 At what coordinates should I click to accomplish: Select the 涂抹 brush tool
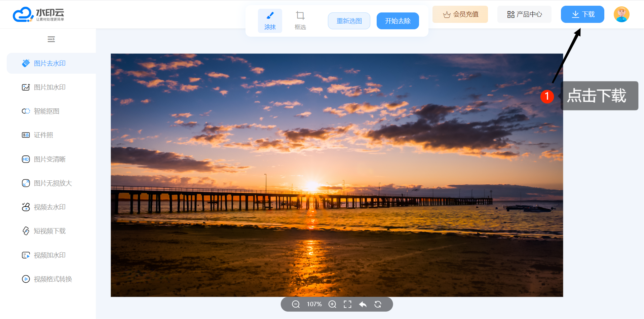[270, 21]
